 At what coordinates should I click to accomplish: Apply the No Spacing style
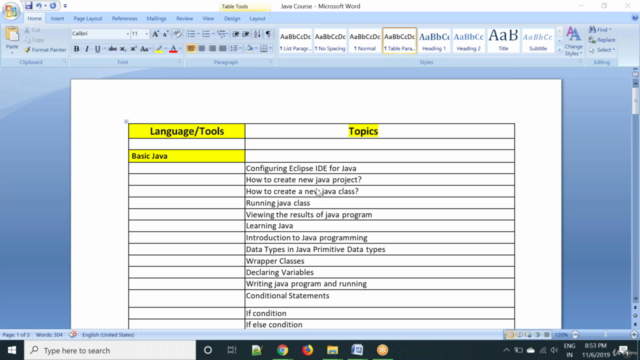click(x=330, y=41)
